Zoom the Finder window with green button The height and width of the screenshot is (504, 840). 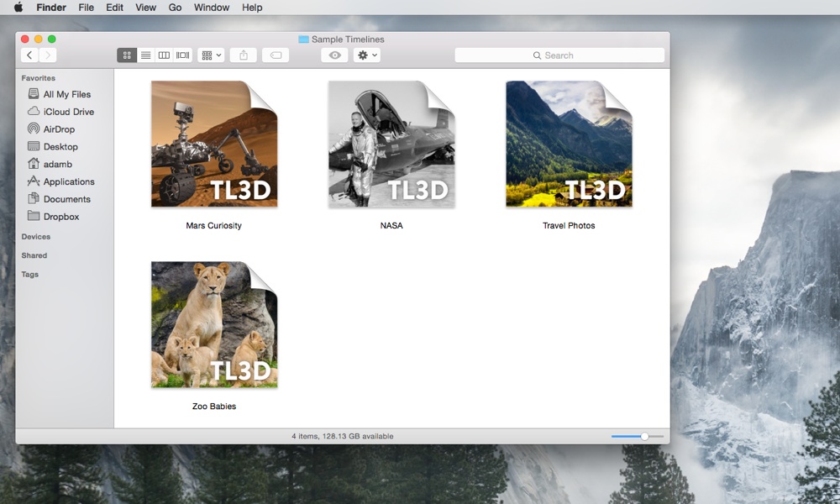[x=52, y=39]
